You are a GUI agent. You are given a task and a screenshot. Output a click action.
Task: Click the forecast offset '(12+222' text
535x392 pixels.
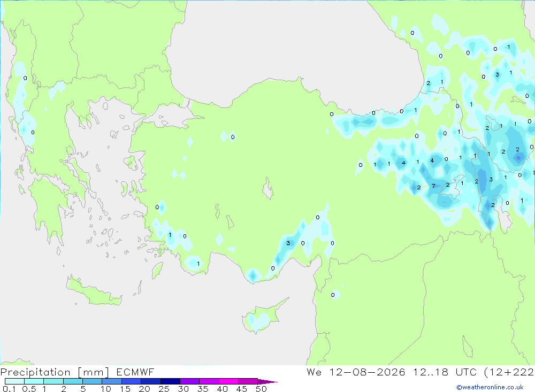[x=509, y=372]
